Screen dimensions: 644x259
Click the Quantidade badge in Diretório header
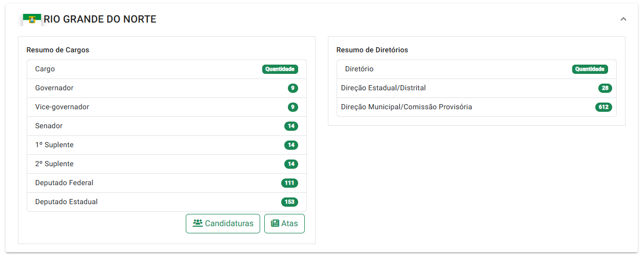(590, 69)
